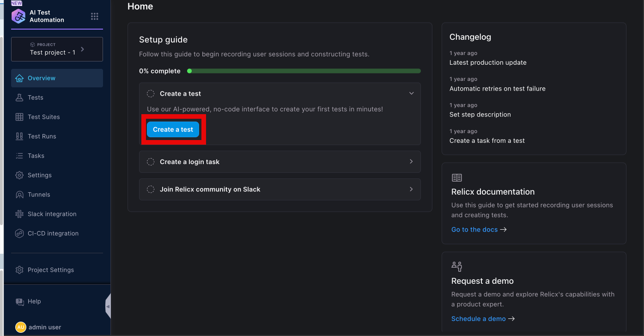Open the Test project - 1 project selector
Screen dimensions: 644x336
point(57,49)
